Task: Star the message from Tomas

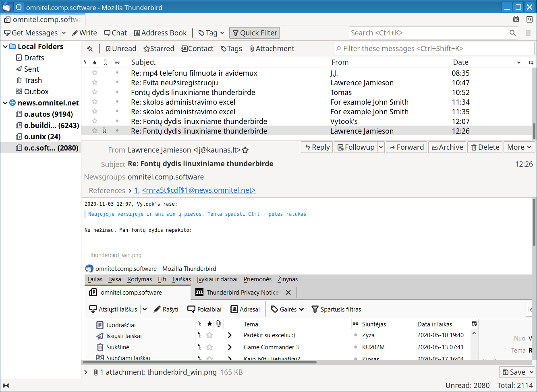Action: click(95, 92)
